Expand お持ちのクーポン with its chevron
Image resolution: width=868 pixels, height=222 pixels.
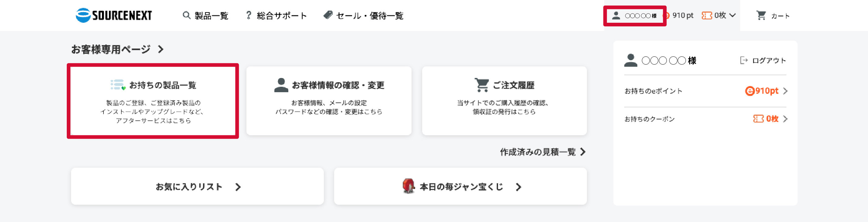tap(785, 119)
